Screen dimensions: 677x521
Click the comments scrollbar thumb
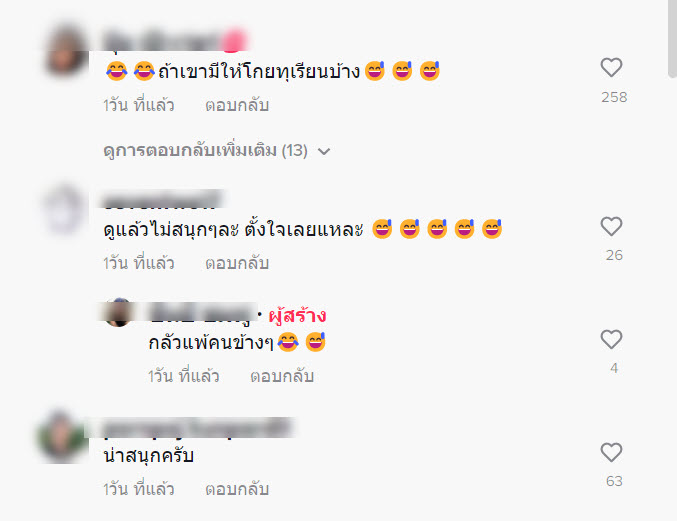point(672,39)
